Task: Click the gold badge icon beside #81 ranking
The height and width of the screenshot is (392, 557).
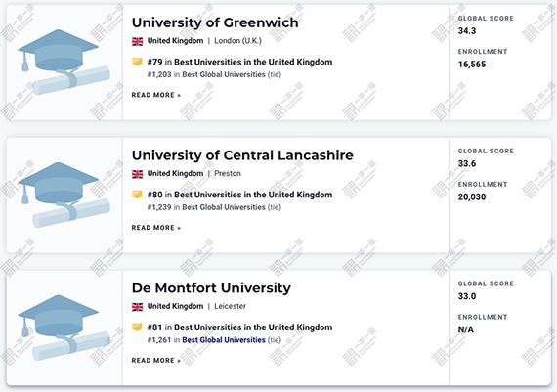Action: tap(137, 327)
